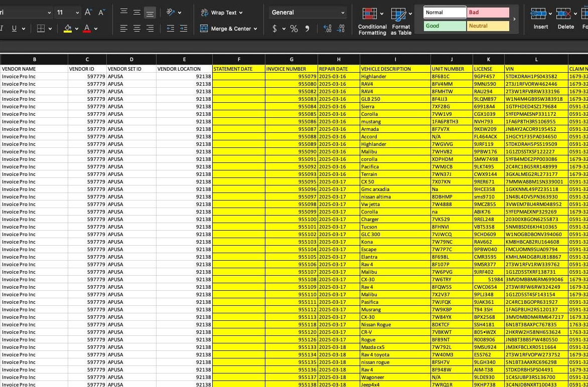Apply the Neutral cell style
The image size is (588, 387).
(488, 26)
